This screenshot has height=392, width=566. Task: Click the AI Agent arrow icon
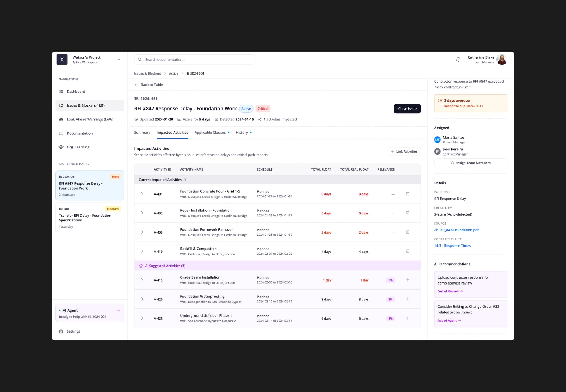point(118,310)
